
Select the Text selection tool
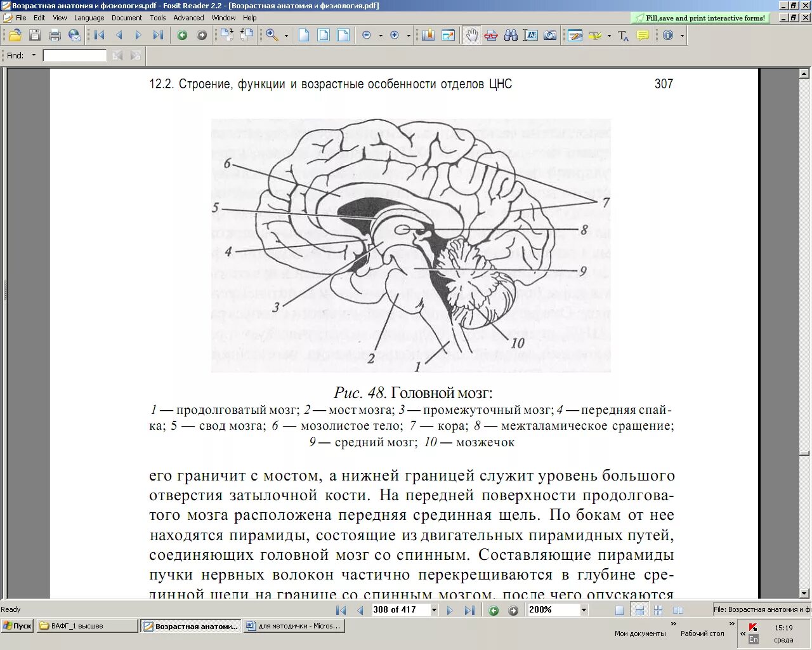[x=530, y=36]
